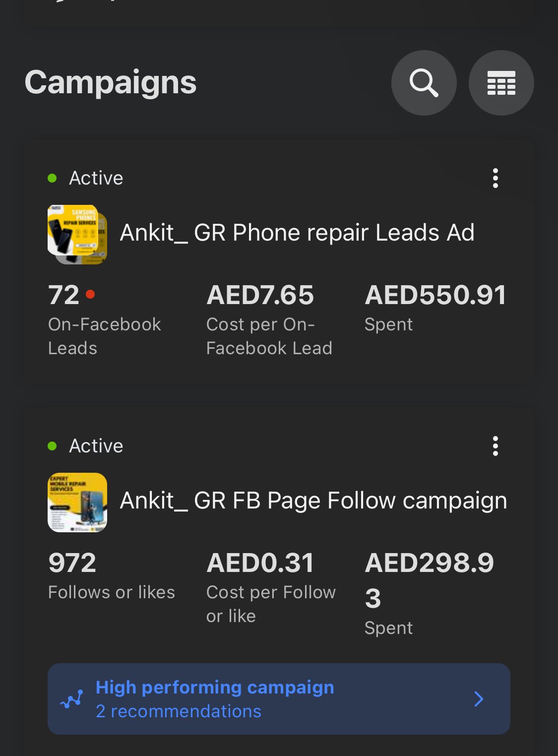Select the AED550.91 Spent metric
Image resolution: width=558 pixels, height=756 pixels.
point(435,295)
